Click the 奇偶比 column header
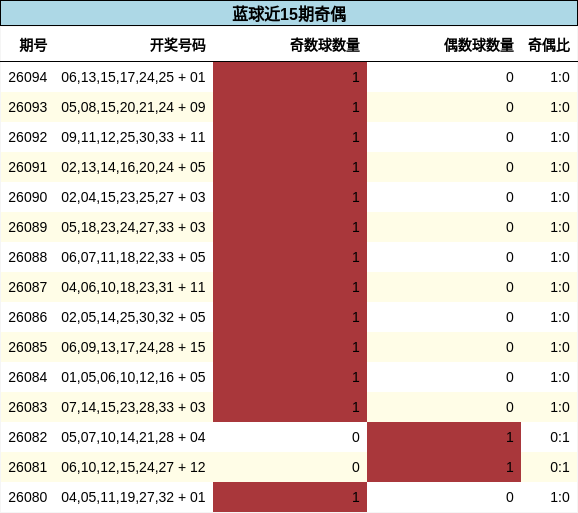The width and height of the screenshot is (578, 513). 549,45
